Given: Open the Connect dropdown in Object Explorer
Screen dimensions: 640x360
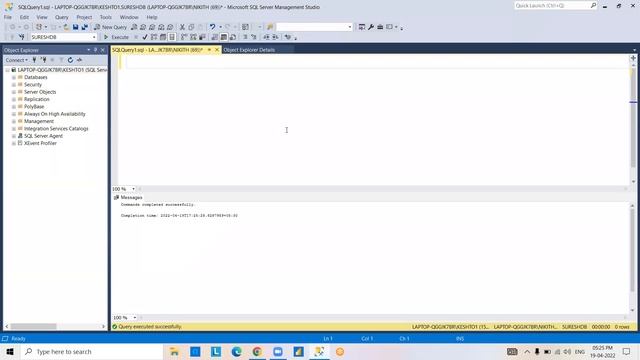Looking at the screenshot, I should pyautogui.click(x=17, y=60).
